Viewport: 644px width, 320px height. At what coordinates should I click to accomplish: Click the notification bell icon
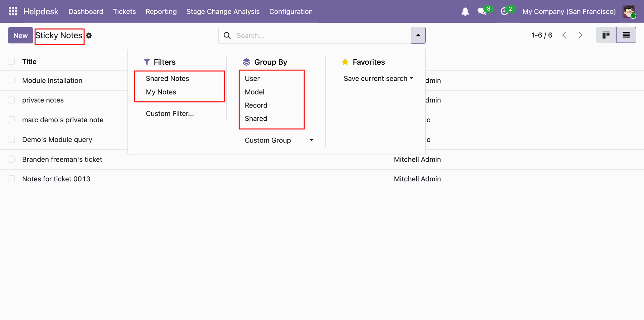[465, 12]
